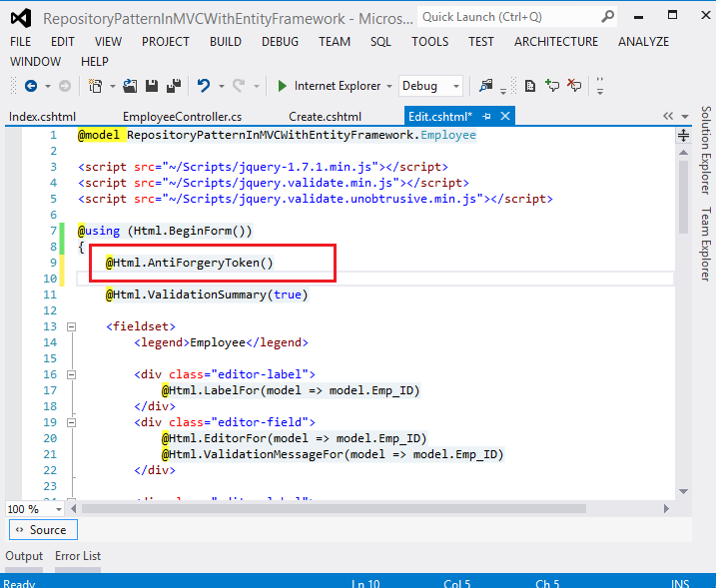This screenshot has width=716, height=588.
Task: Collapse the editor-label div on line 16
Action: pos(71,374)
